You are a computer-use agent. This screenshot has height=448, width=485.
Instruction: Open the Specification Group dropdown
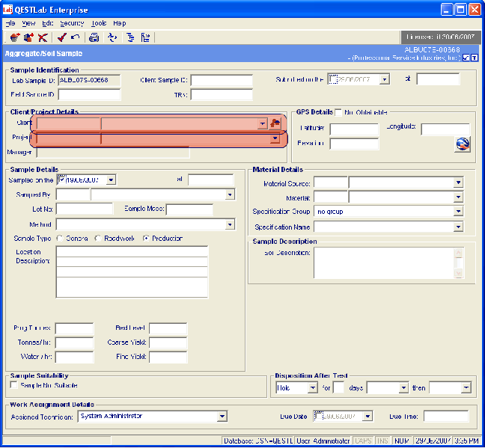coord(458,212)
